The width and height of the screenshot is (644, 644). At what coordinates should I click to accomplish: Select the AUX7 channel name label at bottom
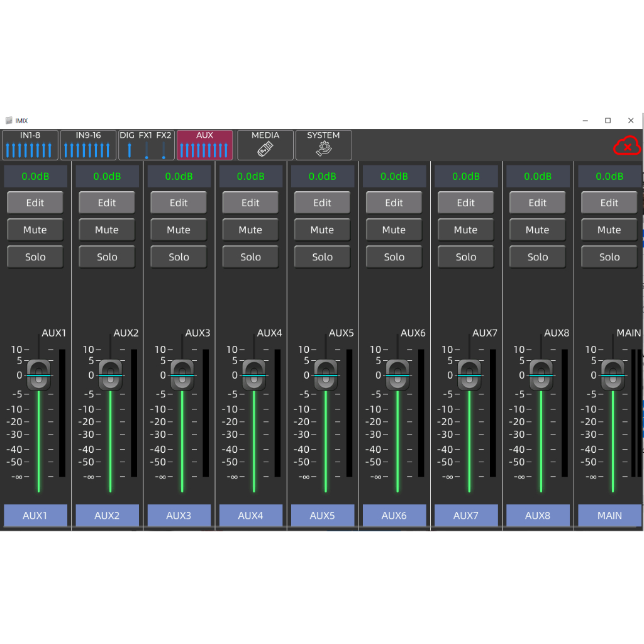(465, 516)
